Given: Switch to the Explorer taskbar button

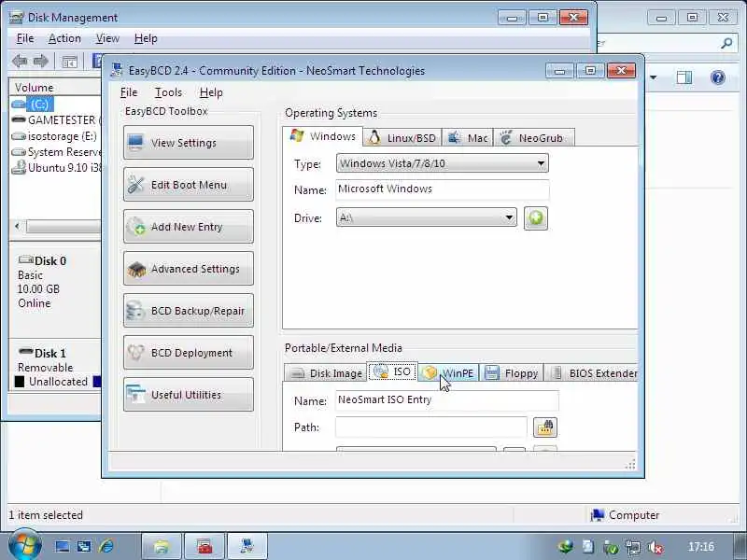Looking at the screenshot, I should pos(162,546).
